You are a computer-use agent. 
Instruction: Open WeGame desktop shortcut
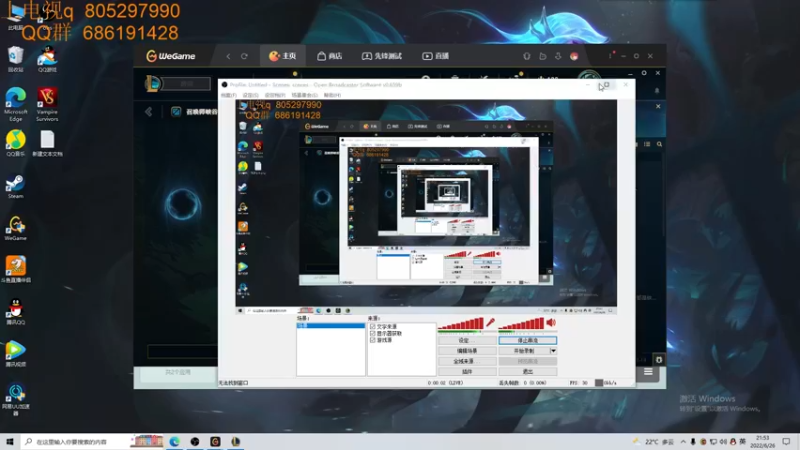pos(15,229)
